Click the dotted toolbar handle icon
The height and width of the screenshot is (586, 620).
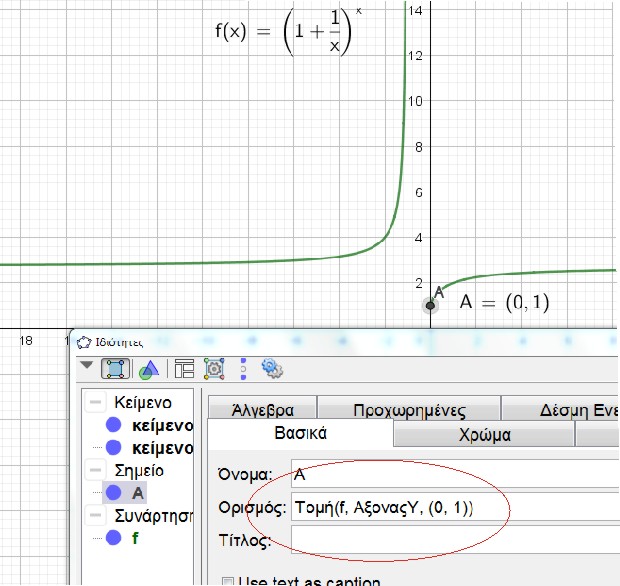click(243, 369)
